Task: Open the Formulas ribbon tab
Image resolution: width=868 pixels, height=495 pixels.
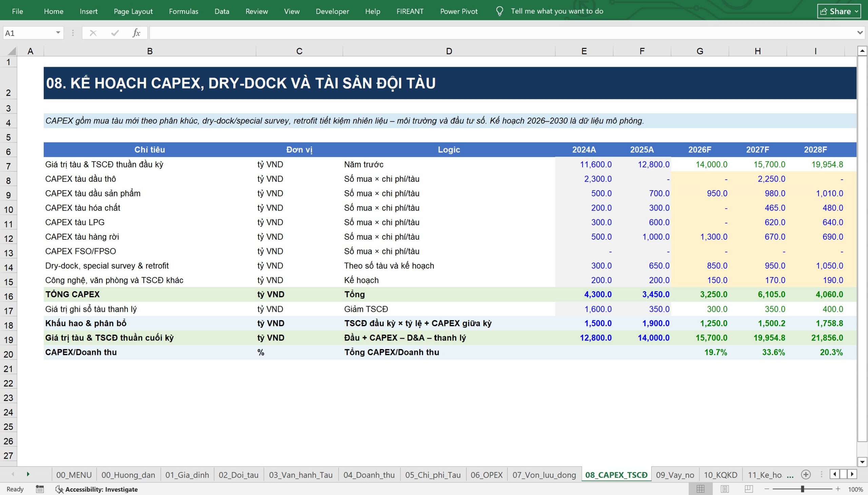Action: pyautogui.click(x=183, y=11)
